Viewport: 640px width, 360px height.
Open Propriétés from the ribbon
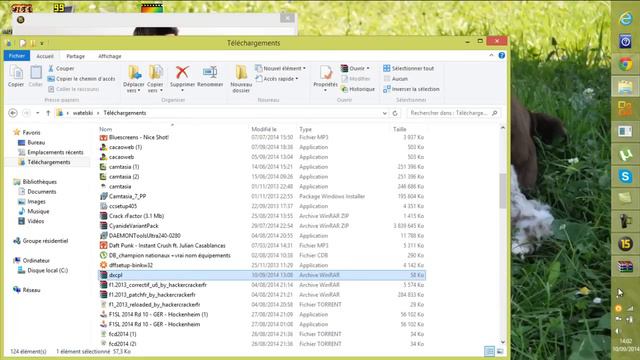pyautogui.click(x=325, y=78)
